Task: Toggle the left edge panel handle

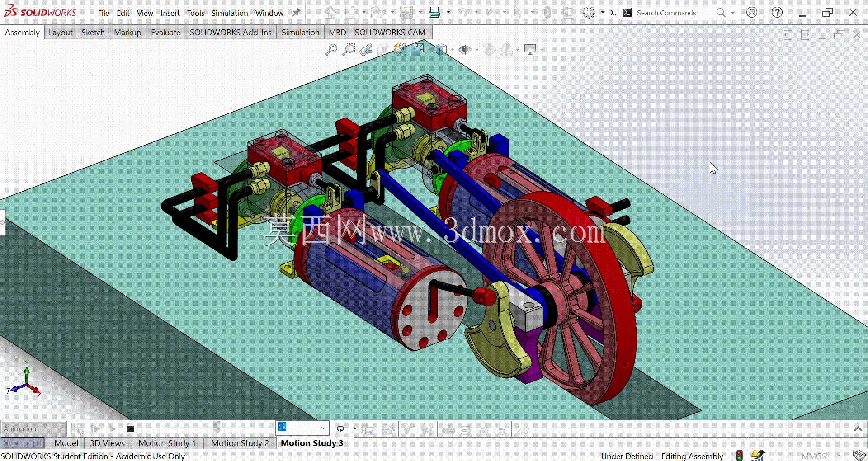Action: coord(2,223)
